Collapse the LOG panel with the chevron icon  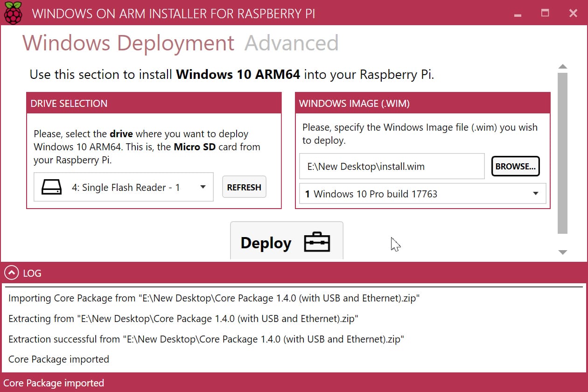[12, 273]
